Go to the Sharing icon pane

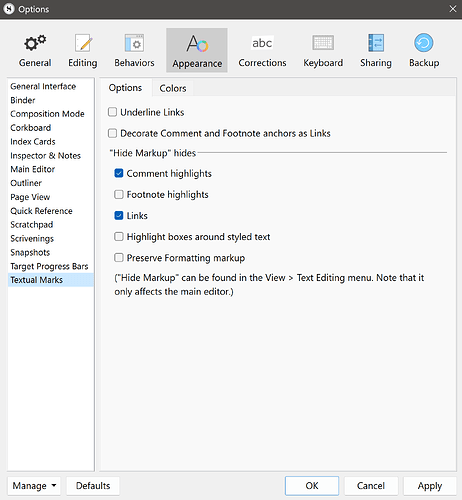(376, 51)
